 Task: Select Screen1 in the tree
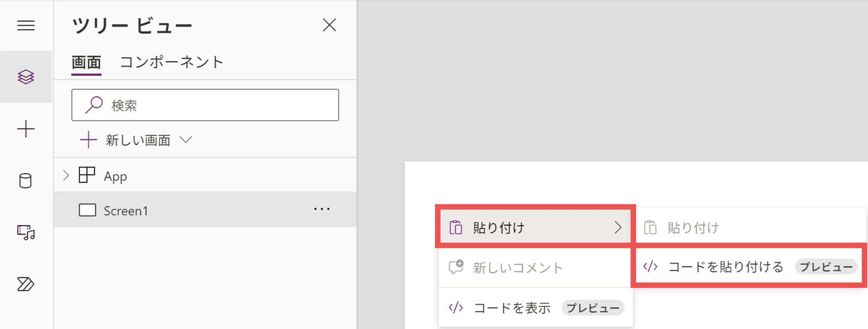[126, 211]
